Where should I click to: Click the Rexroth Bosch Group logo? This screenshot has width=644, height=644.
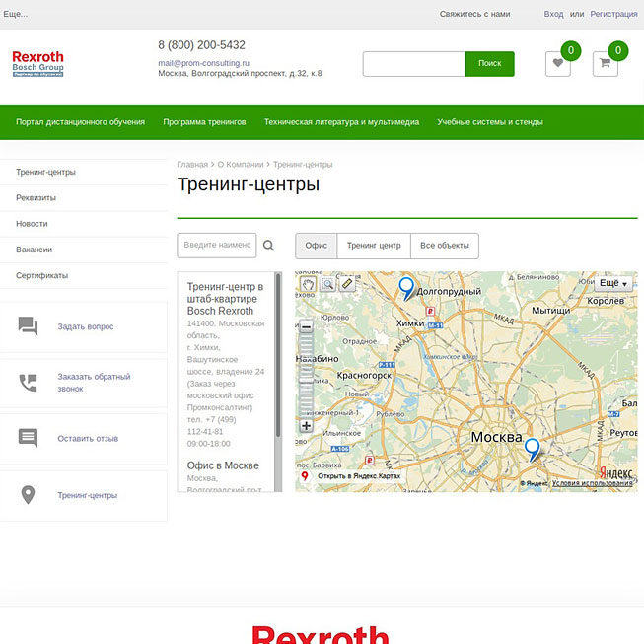(x=37, y=64)
